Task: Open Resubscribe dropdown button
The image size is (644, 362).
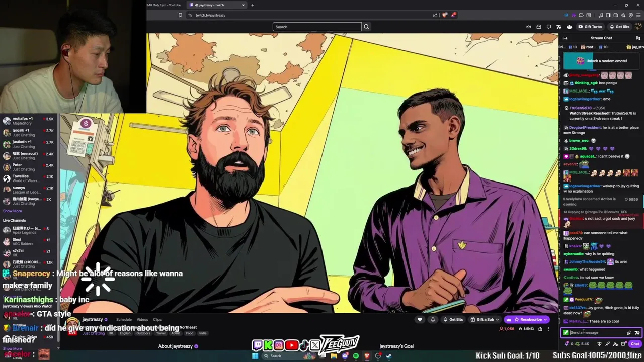Action: coord(527,319)
